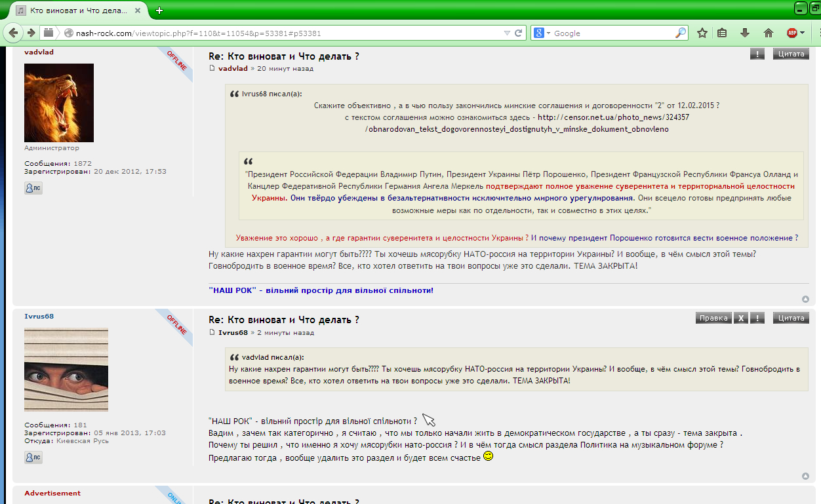This screenshot has width=821, height=504.
Task: View Ivrus68's eye-behind-blinds avatar
Action: coord(66,370)
